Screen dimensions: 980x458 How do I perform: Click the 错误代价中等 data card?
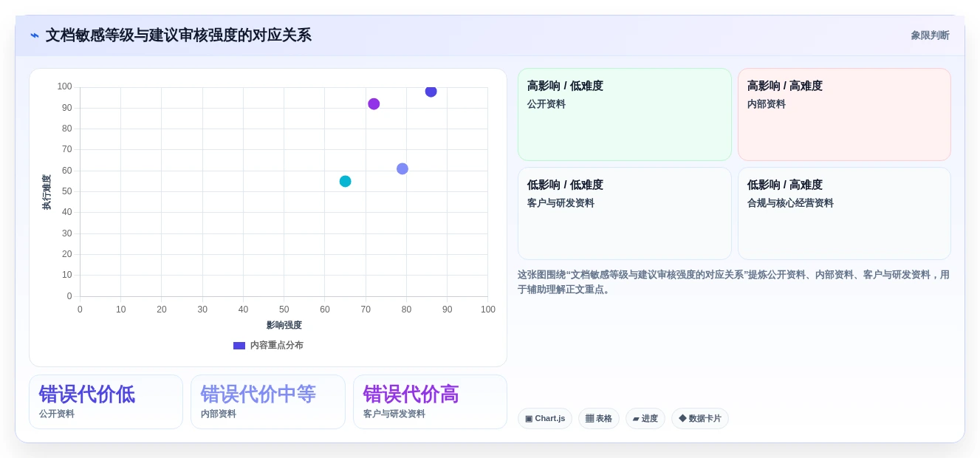pyautogui.click(x=268, y=402)
